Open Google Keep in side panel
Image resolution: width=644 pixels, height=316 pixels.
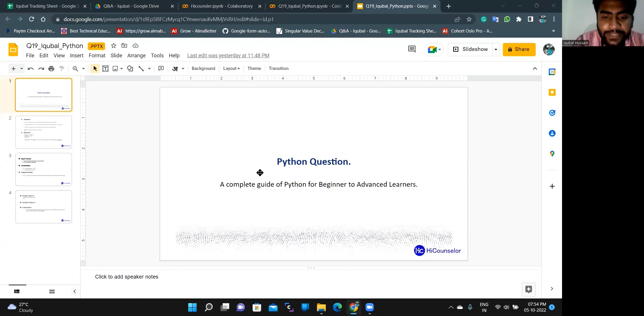pyautogui.click(x=552, y=92)
